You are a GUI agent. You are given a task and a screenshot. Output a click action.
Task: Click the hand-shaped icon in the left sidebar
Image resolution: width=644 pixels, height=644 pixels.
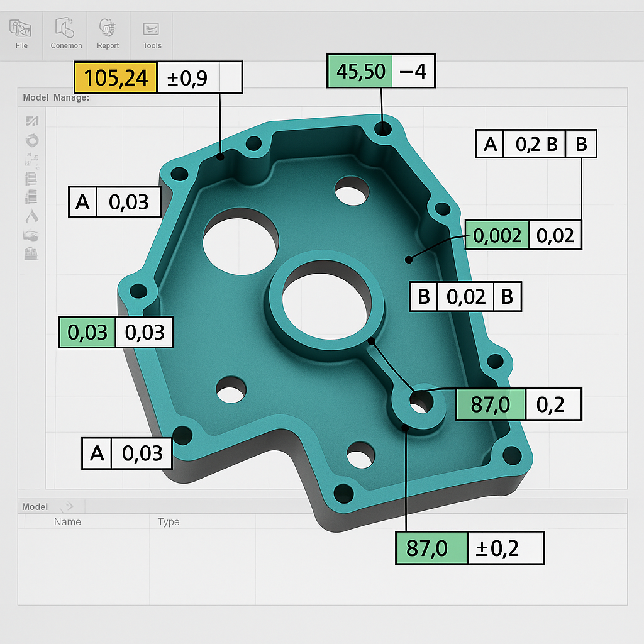pos(31,235)
